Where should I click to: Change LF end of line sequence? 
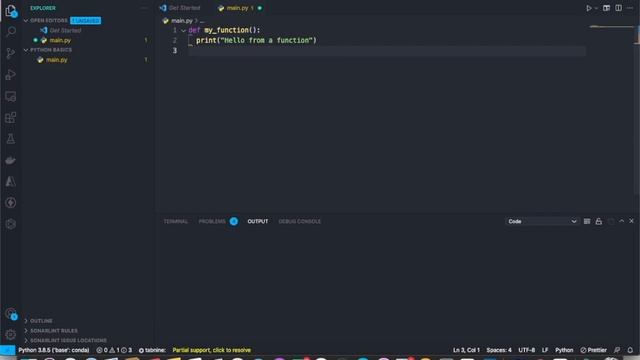(545, 350)
